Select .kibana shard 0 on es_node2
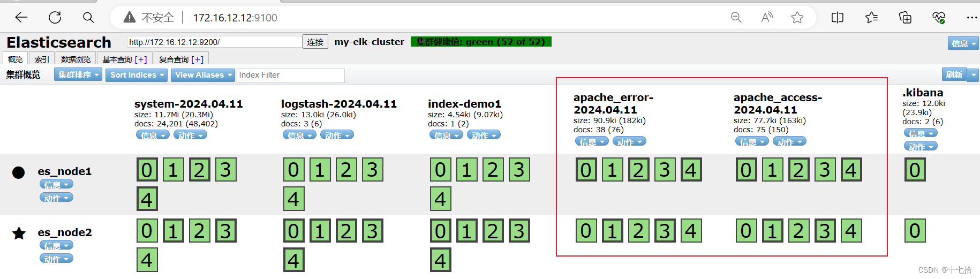The image size is (980, 279). 915,231
